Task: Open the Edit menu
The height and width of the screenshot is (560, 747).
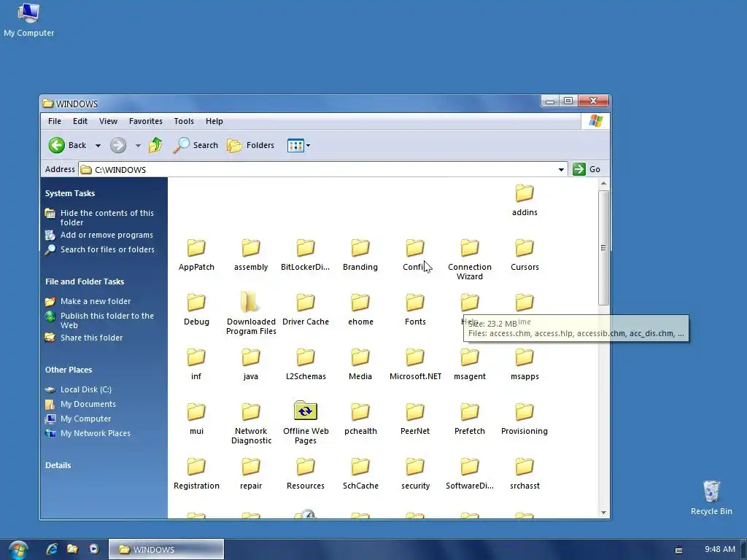Action: [x=80, y=121]
